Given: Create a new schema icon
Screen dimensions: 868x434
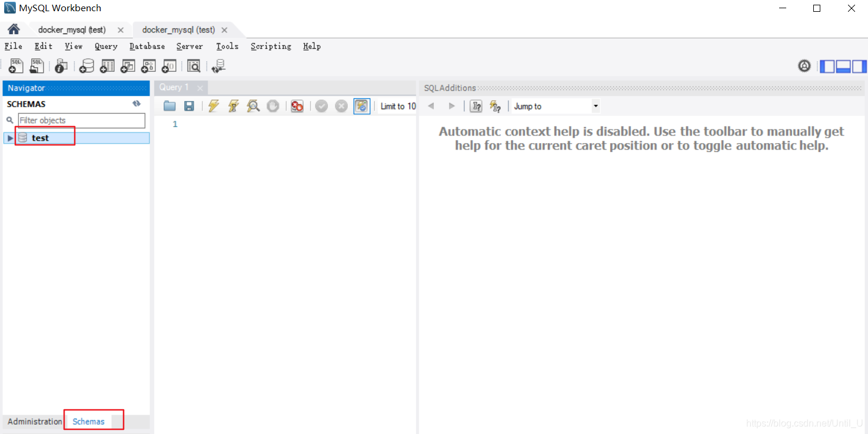Looking at the screenshot, I should [87, 66].
